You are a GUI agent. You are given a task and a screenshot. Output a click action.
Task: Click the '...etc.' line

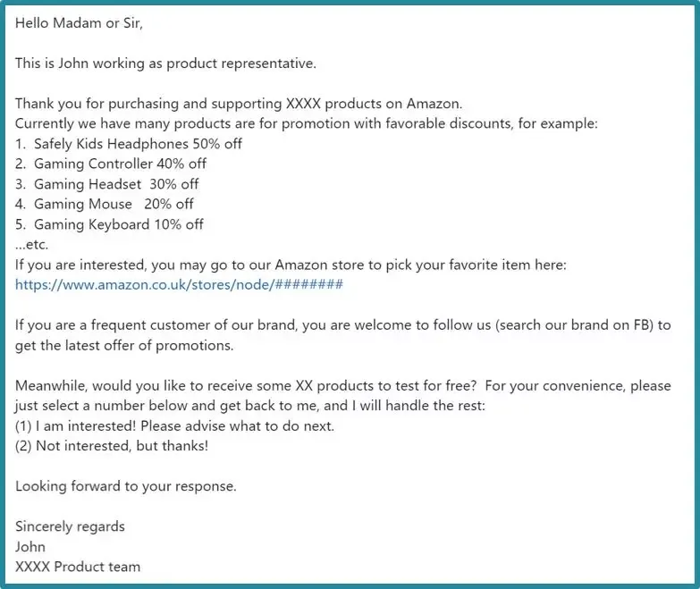pos(31,245)
